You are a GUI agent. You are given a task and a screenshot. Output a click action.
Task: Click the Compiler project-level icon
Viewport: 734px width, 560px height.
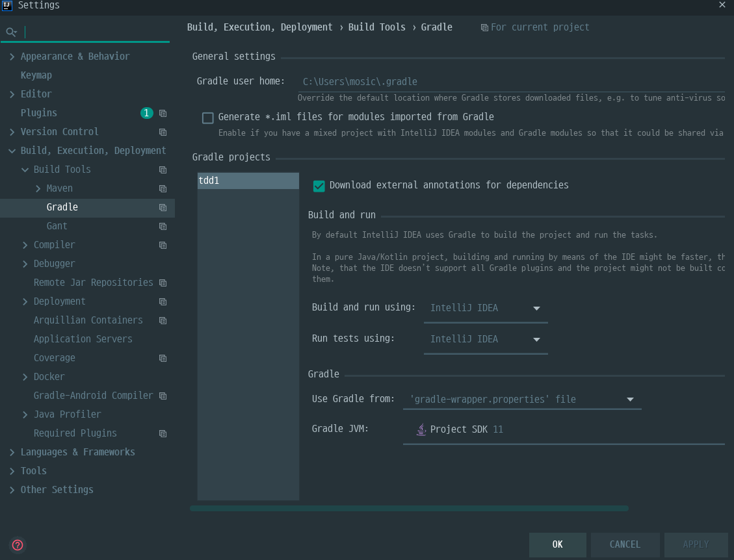coord(163,245)
